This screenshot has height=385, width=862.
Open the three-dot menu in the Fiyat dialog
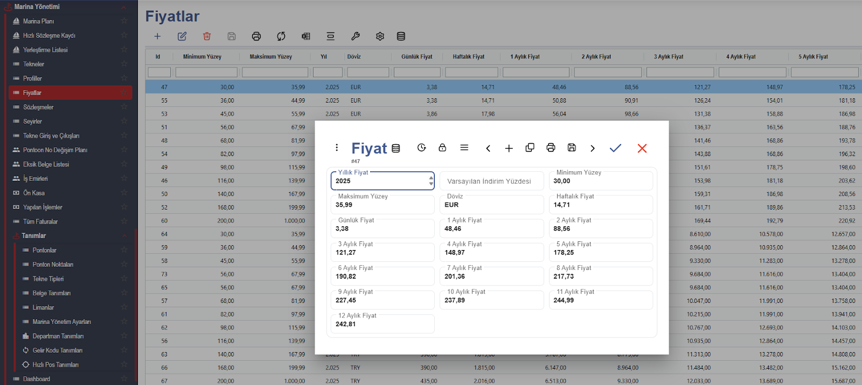(x=337, y=147)
